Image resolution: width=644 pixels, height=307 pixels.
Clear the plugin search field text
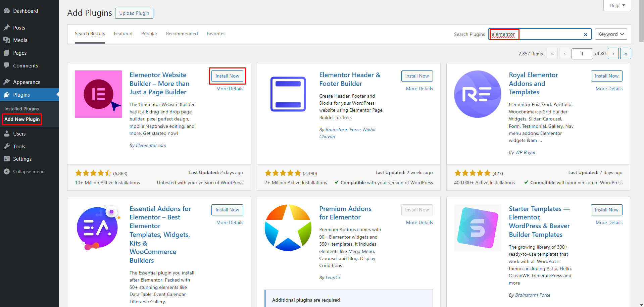point(585,35)
